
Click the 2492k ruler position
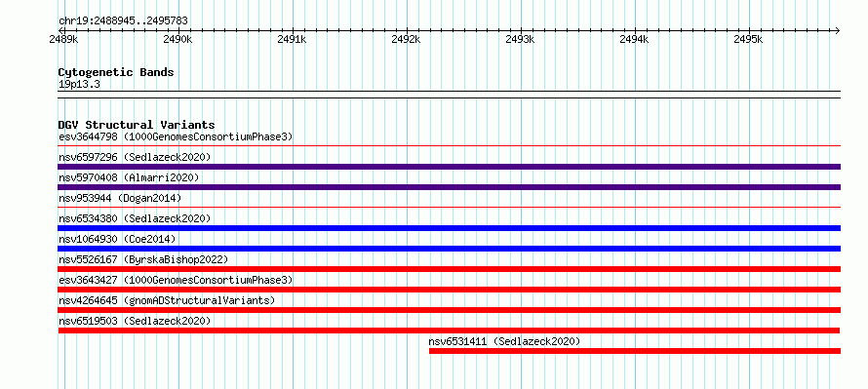406,39
